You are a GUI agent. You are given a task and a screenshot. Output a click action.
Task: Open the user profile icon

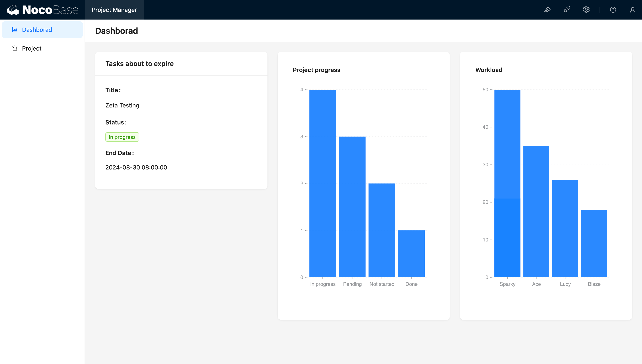pos(632,10)
